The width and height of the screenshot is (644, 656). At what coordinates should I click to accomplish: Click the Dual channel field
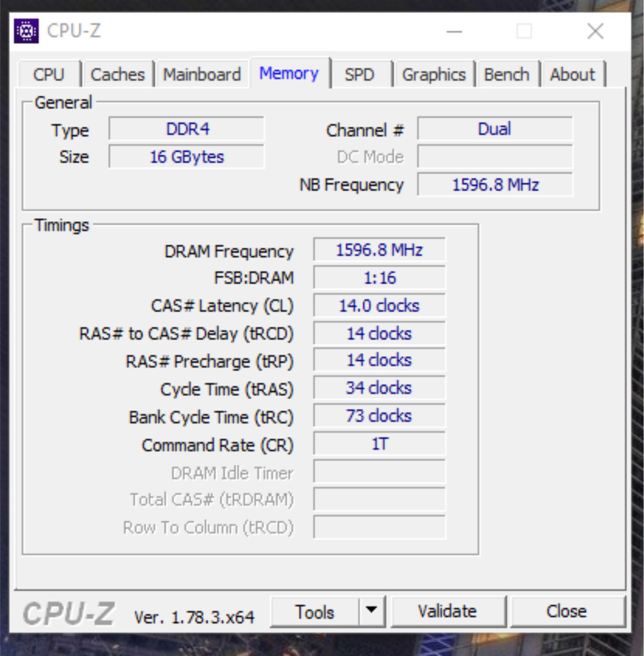495,129
